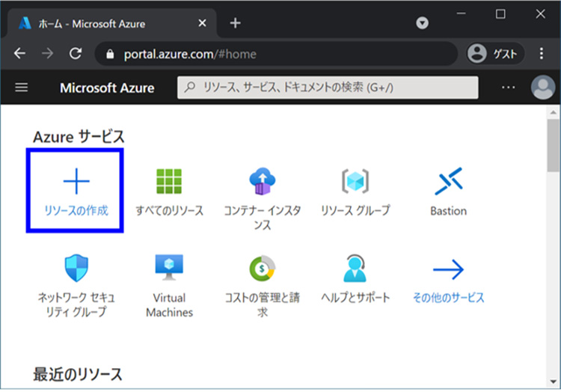Click the その他のサービス arrow icon
561x392 pixels.
click(449, 269)
